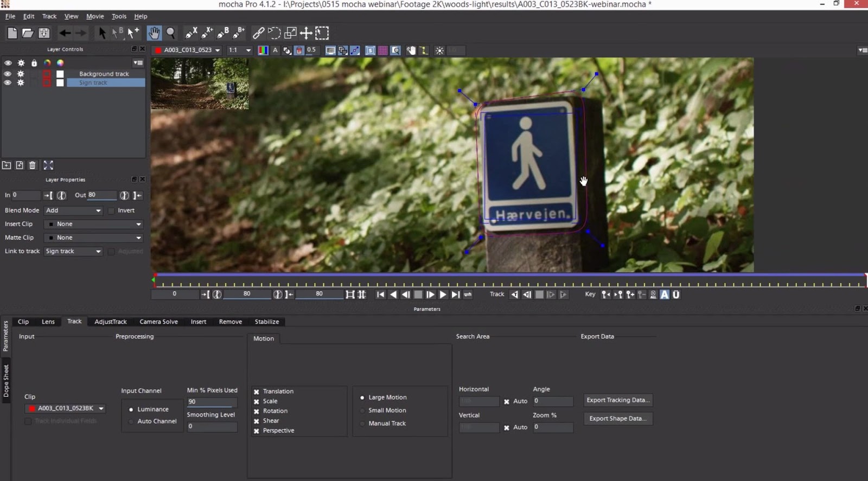Toggle the autokey A button
Image resolution: width=868 pixels, height=481 pixels.
pyautogui.click(x=665, y=294)
